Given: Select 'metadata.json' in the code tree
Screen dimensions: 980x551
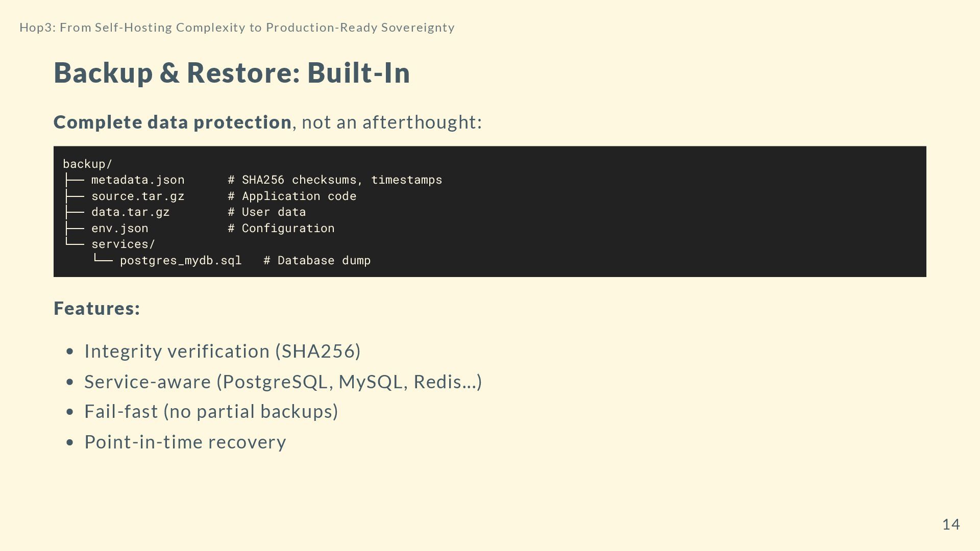Looking at the screenshot, I should [138, 180].
